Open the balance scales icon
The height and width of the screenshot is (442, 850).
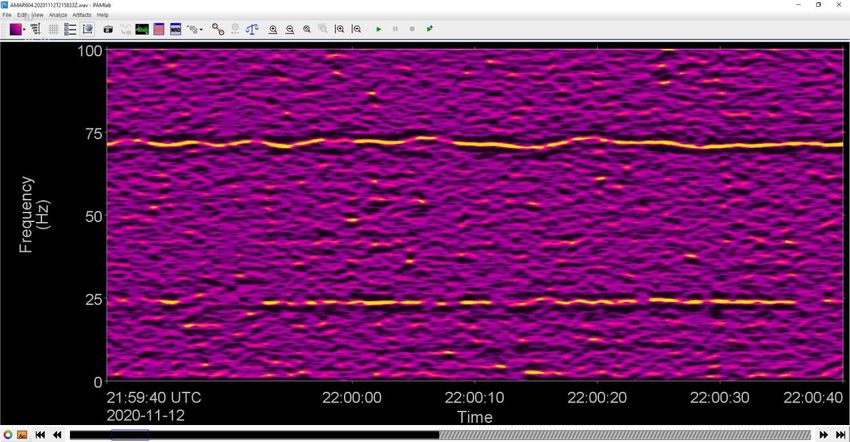252,29
